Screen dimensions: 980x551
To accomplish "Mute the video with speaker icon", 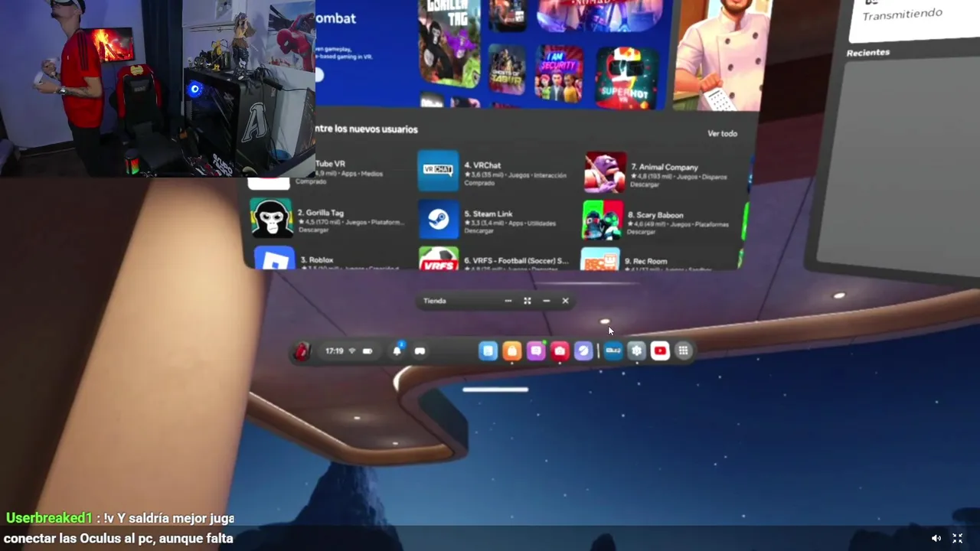I will [x=936, y=538].
